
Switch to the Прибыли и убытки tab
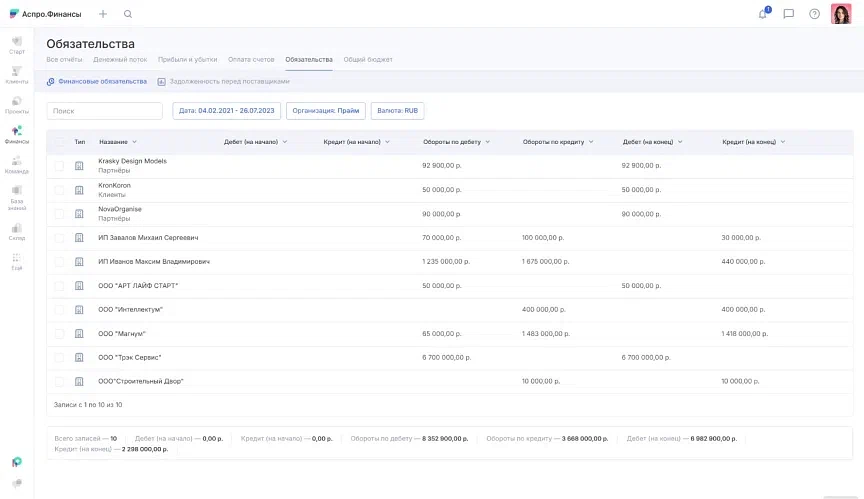pos(188,60)
